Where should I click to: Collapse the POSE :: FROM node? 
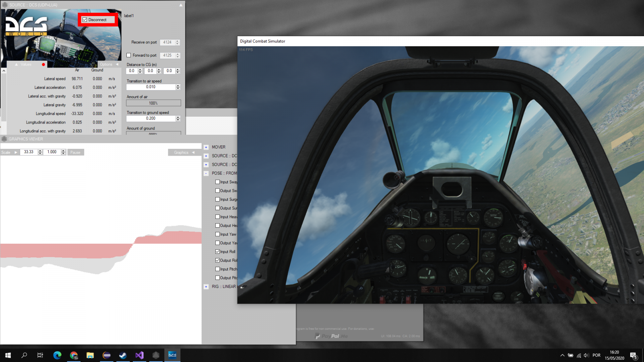pyautogui.click(x=206, y=173)
